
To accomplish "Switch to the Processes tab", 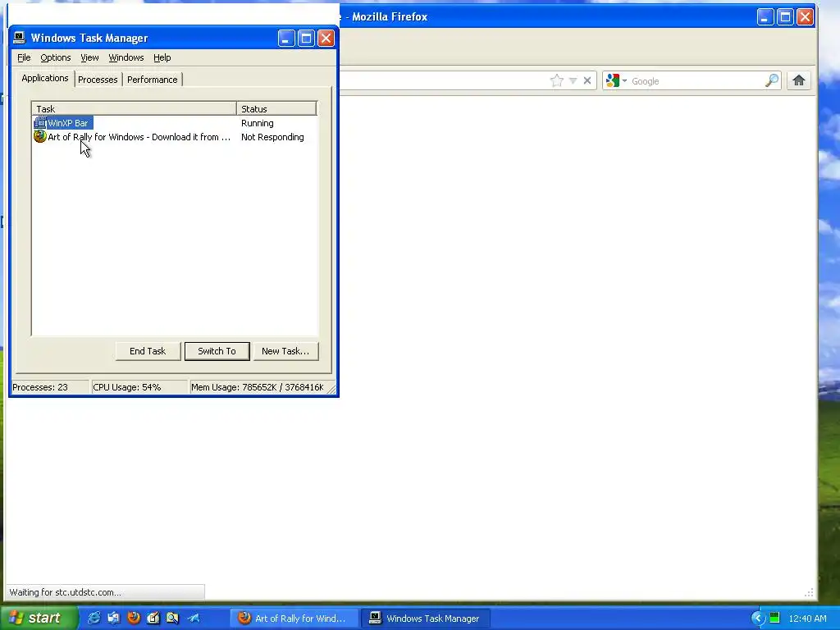I will pos(98,80).
